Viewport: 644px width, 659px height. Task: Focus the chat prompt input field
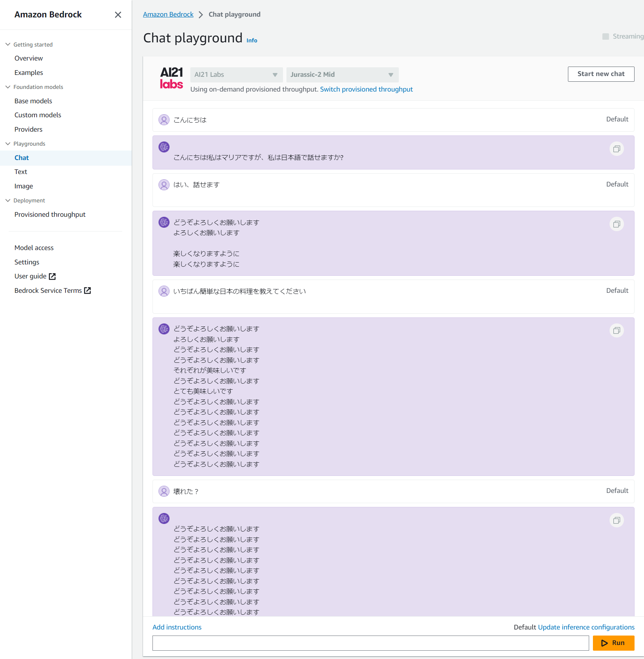click(x=370, y=643)
